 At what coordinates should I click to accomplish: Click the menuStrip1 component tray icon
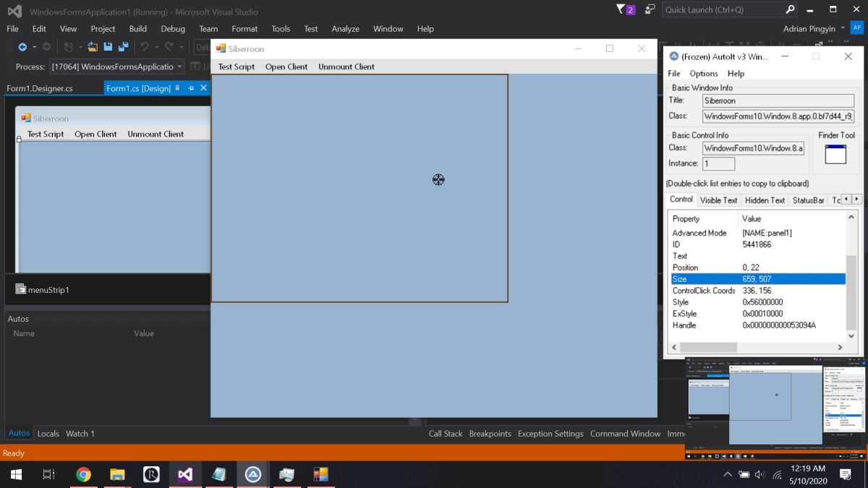click(x=20, y=289)
